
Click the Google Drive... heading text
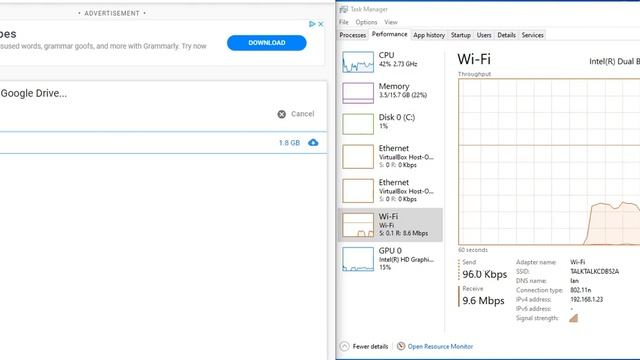click(33, 93)
